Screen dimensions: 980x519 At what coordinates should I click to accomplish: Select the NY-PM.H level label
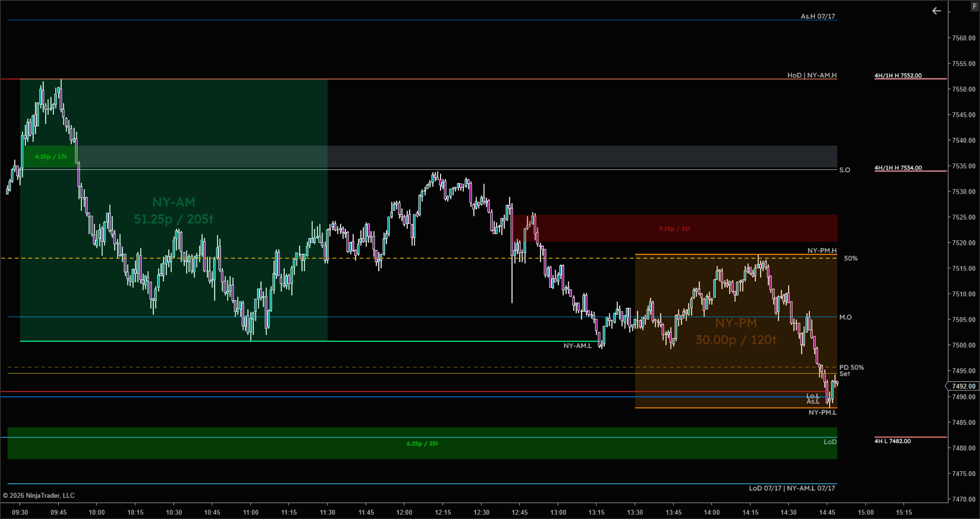click(822, 250)
